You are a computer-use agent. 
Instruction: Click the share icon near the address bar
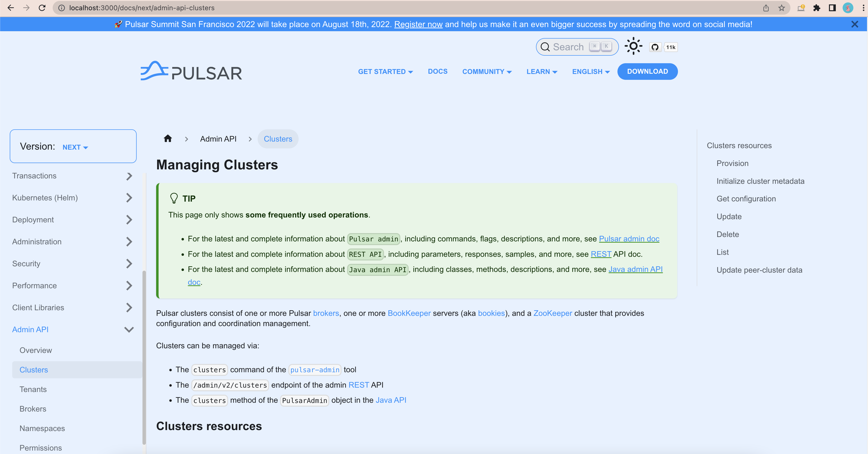766,8
